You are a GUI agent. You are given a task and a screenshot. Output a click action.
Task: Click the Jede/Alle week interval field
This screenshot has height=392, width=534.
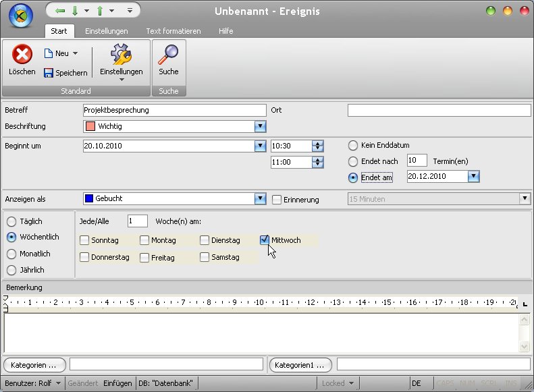(x=138, y=221)
